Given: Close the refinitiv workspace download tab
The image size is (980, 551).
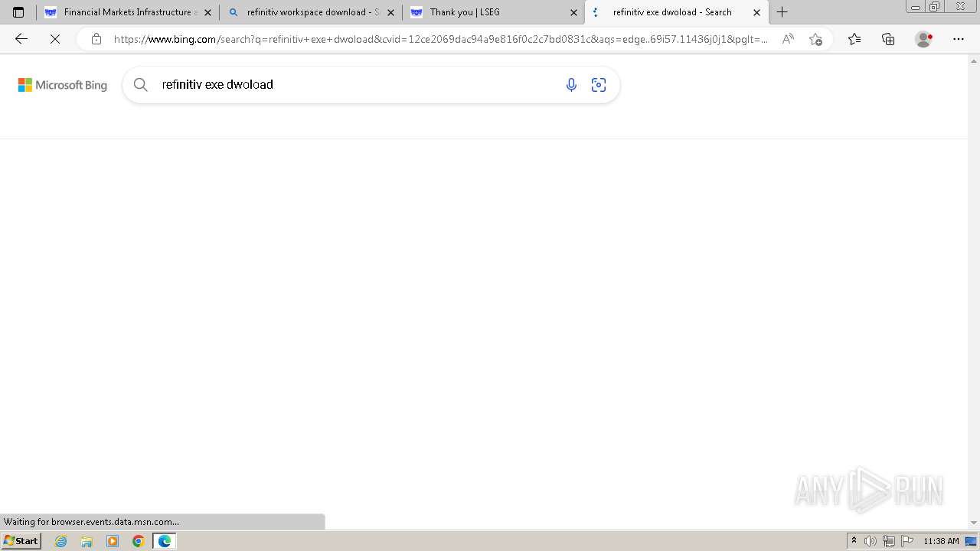Looking at the screenshot, I should [x=390, y=12].
